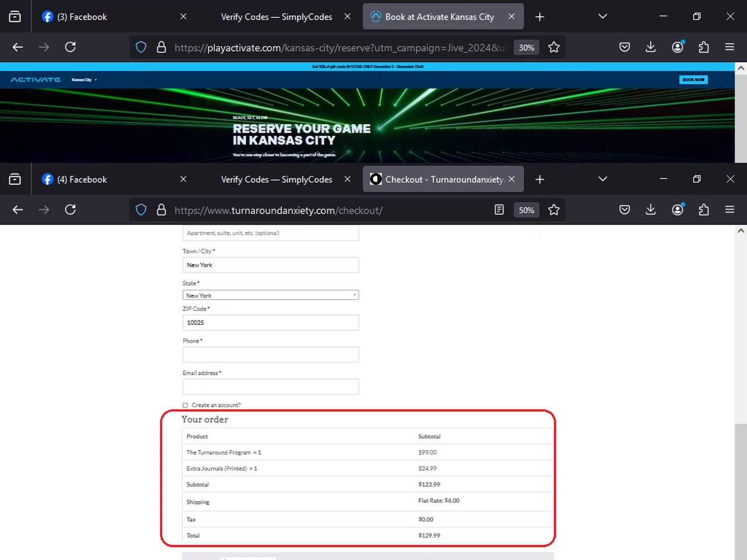Click The Turnaround Program × 1 row
Image resolution: width=747 pixels, height=560 pixels.
368,452
